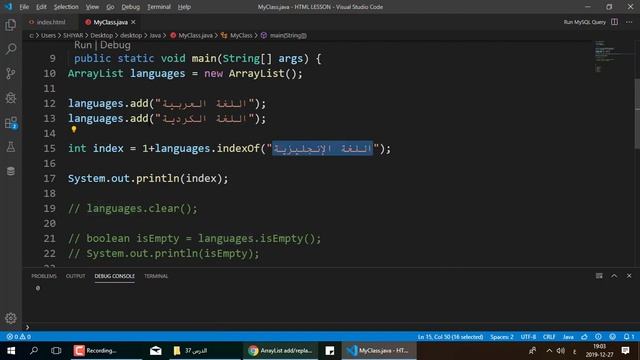Viewport: 640px width, 360px height.
Task: Close the bottom panel
Action: pyautogui.click(x=629, y=276)
